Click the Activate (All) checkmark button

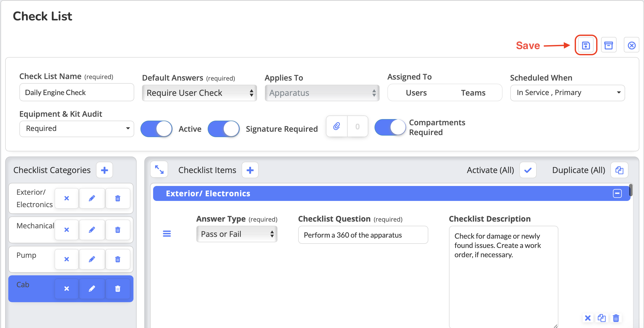point(528,170)
